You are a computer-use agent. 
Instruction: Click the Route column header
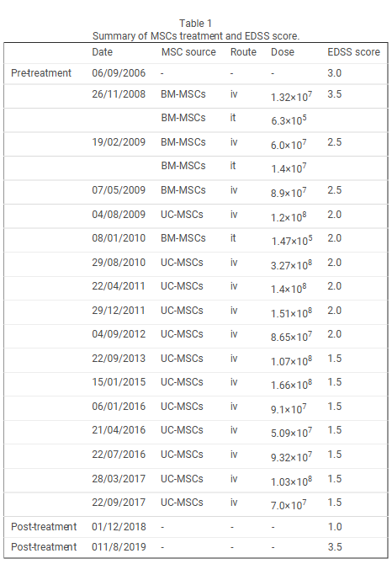243,52
